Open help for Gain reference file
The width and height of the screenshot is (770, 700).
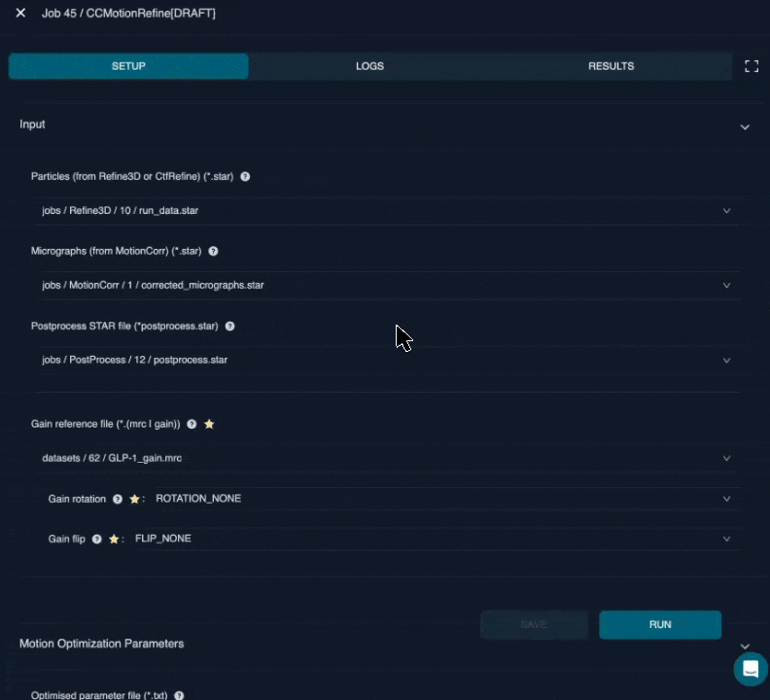tap(192, 424)
